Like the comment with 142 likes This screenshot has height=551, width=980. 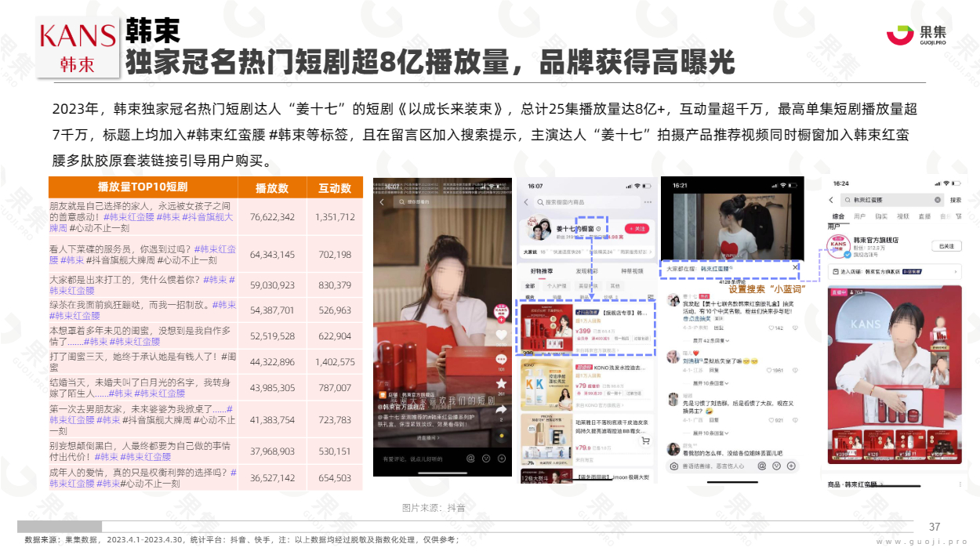click(773, 328)
